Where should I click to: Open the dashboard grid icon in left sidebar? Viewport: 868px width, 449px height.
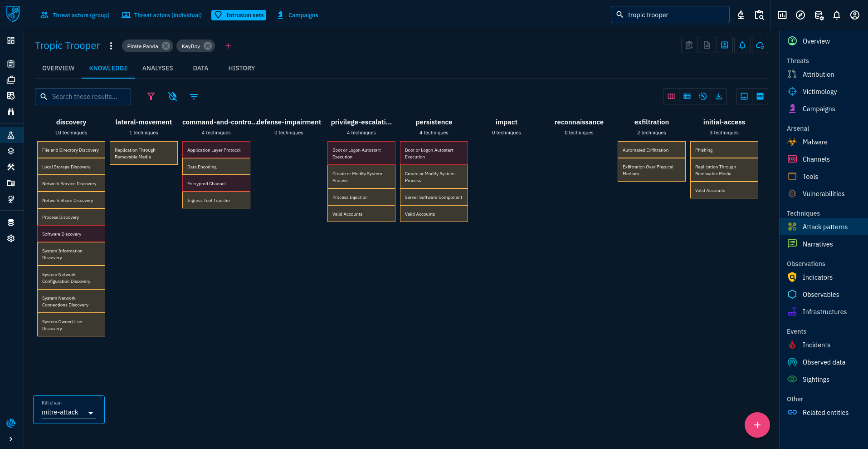pos(11,40)
